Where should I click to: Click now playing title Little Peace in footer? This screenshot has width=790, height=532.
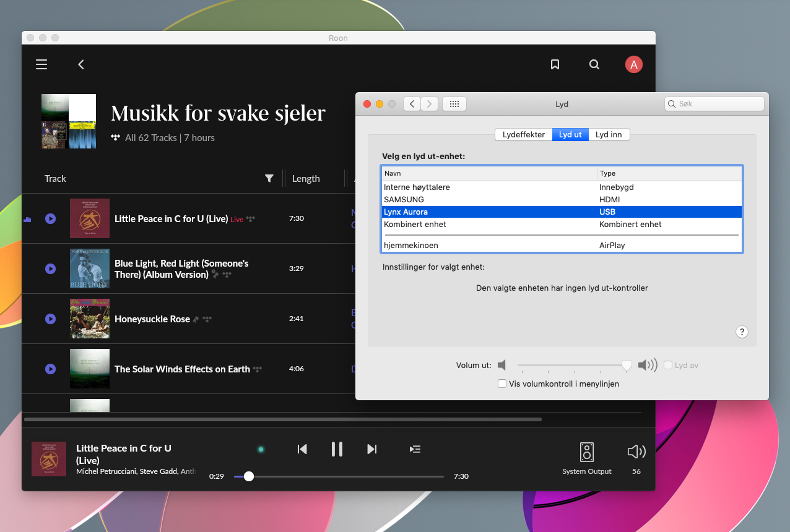click(124, 454)
